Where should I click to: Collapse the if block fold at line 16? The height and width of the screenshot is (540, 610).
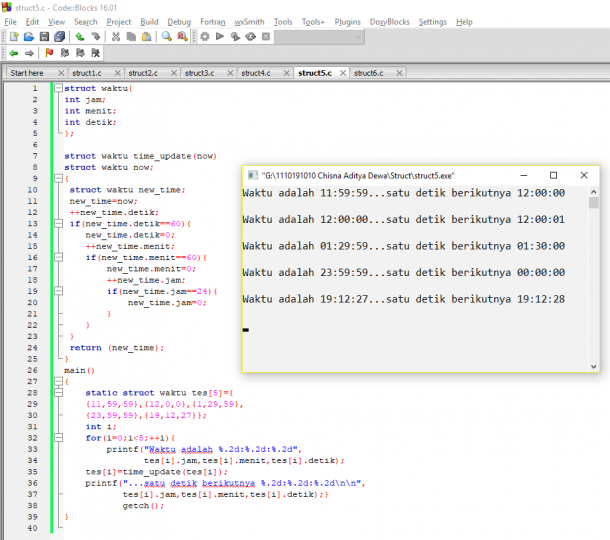tap(58, 257)
